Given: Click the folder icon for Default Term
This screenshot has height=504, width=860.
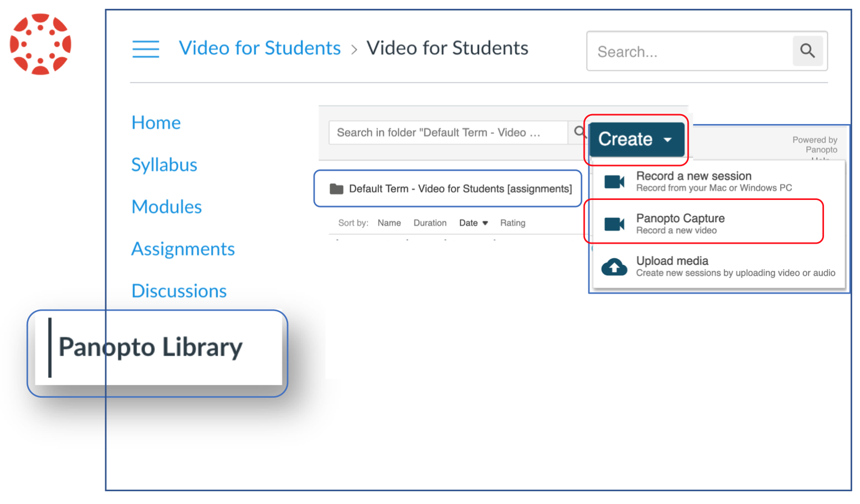Looking at the screenshot, I should [x=336, y=189].
